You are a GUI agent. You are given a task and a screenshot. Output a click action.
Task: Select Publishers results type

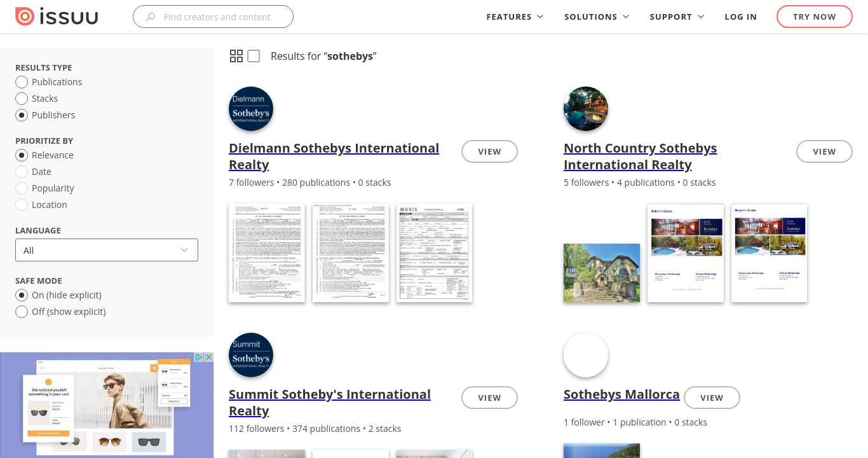click(22, 115)
